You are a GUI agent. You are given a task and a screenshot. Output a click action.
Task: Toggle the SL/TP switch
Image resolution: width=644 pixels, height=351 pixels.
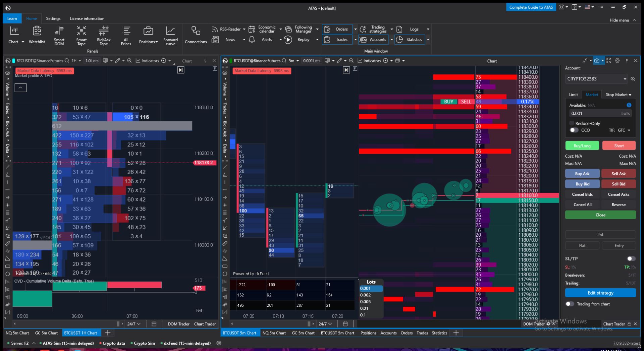click(631, 258)
